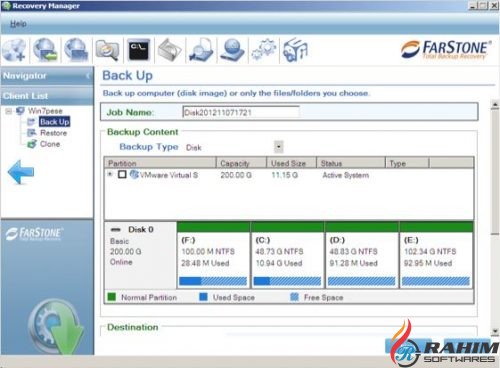Click the 'Backup Content' section heading
Viewport: 500px width, 368px height.
143,132
